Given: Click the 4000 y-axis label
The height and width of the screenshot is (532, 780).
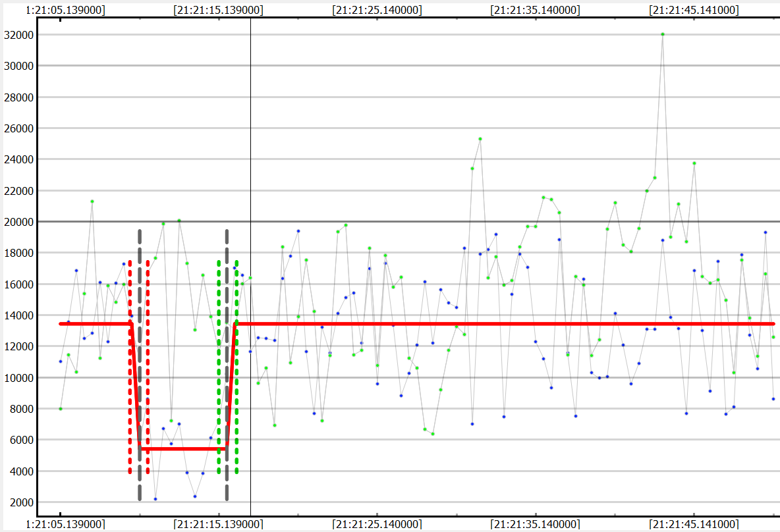Looking at the screenshot, I should pyautogui.click(x=22, y=471).
